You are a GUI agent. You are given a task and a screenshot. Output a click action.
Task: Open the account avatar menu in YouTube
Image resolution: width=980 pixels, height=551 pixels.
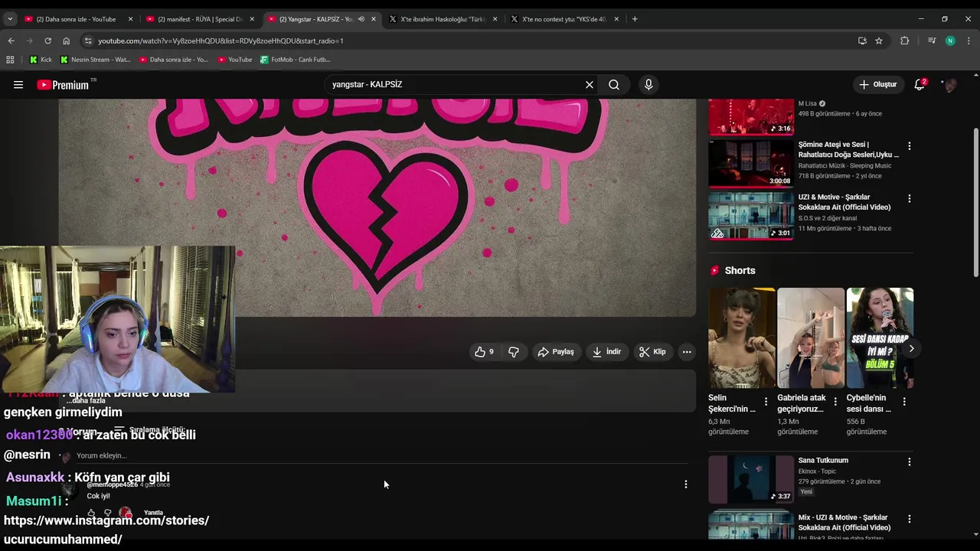click(950, 85)
